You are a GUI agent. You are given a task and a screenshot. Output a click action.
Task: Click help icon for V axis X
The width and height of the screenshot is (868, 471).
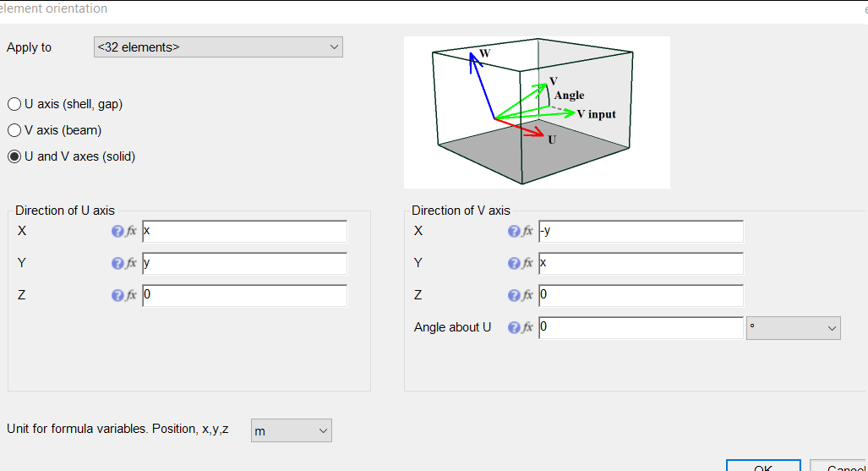click(x=514, y=232)
